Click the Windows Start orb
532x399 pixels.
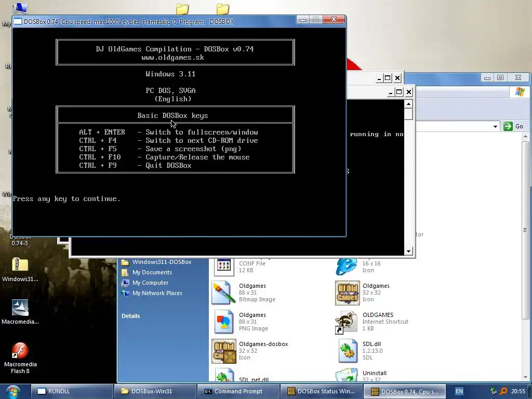[x=12, y=392]
